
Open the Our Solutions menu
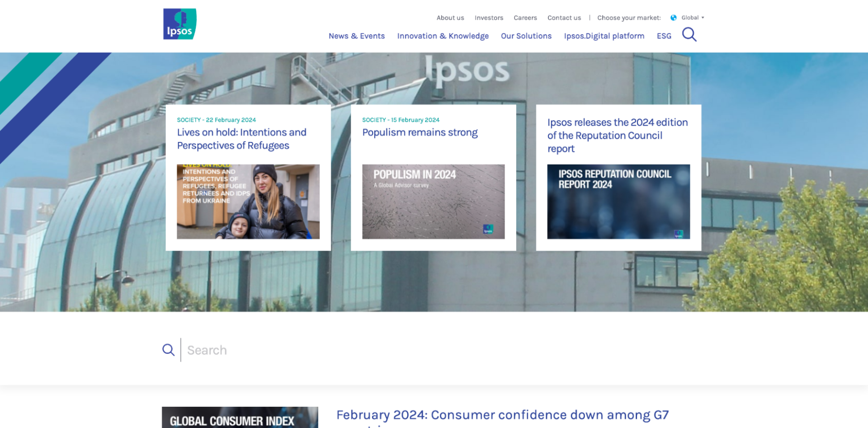(x=526, y=36)
